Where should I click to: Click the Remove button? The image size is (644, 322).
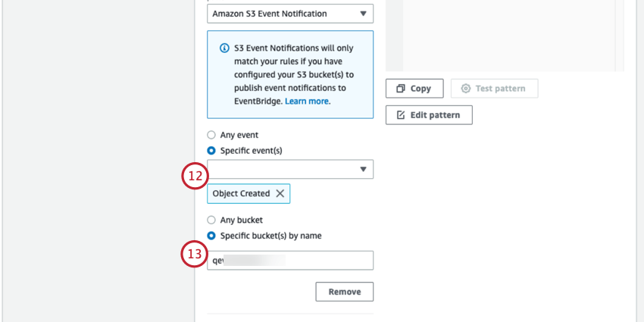pos(344,292)
